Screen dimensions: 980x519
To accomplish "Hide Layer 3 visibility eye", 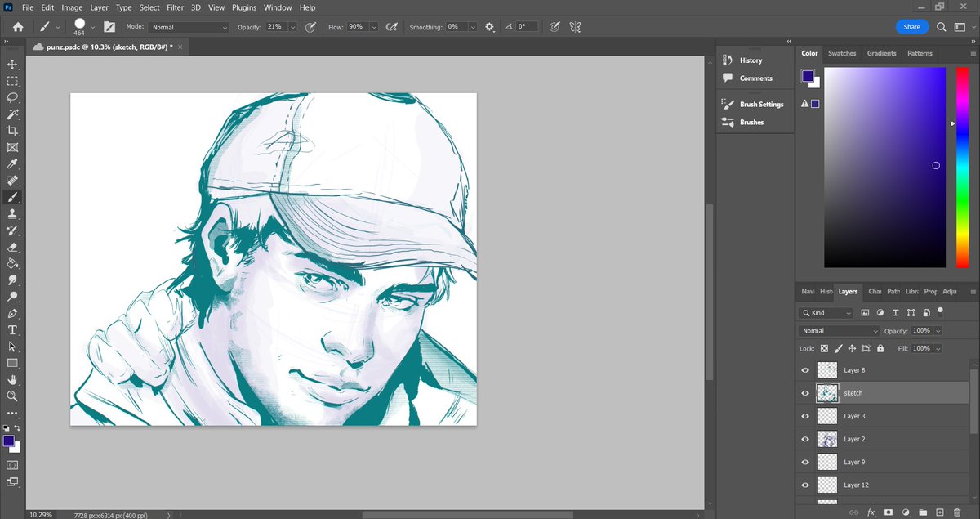I will coord(805,416).
